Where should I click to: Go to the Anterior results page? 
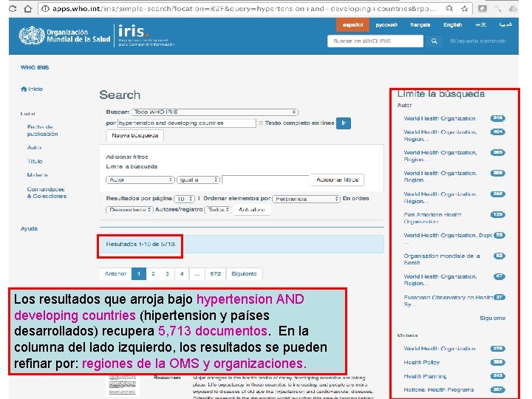[115, 274]
